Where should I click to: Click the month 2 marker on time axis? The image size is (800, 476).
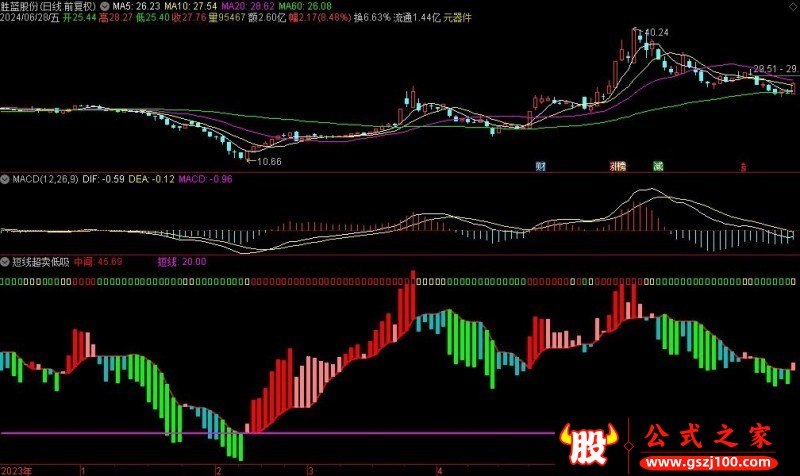(x=218, y=470)
